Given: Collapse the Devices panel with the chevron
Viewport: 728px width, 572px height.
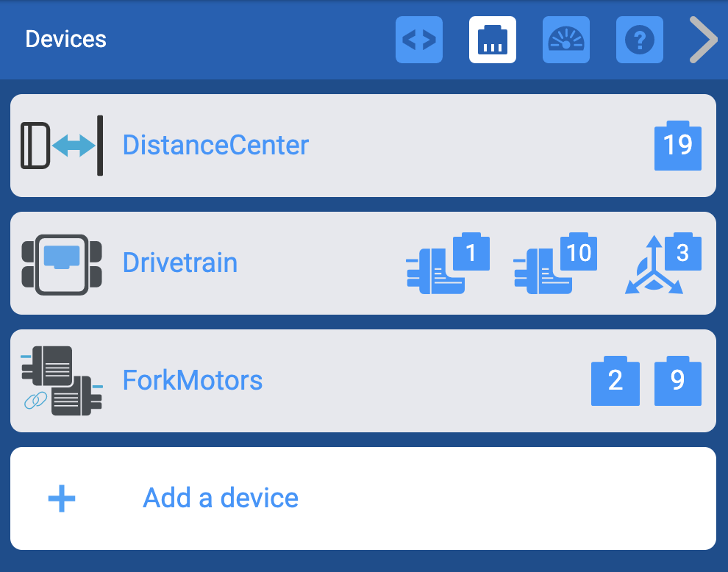Looking at the screenshot, I should pyautogui.click(x=703, y=40).
